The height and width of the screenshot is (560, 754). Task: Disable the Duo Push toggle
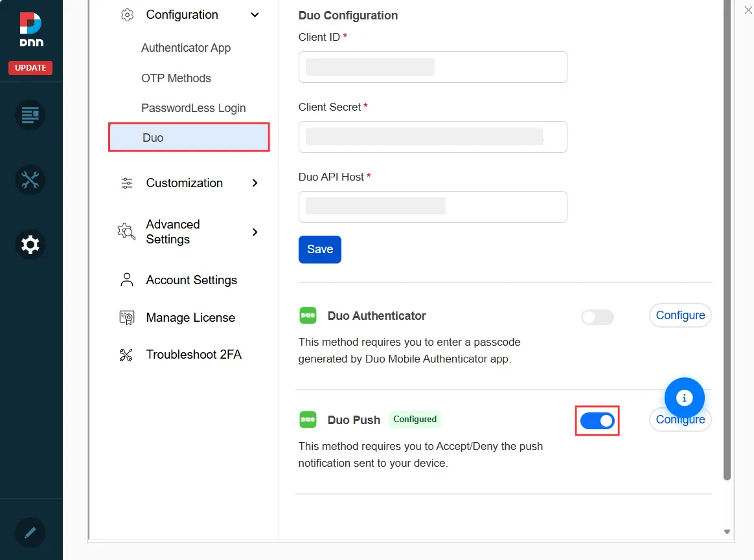click(x=597, y=421)
